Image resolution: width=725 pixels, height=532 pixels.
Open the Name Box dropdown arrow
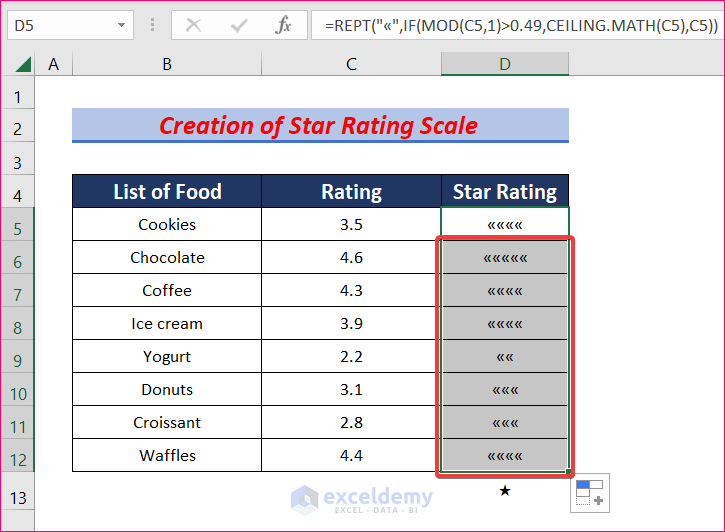tap(121, 25)
